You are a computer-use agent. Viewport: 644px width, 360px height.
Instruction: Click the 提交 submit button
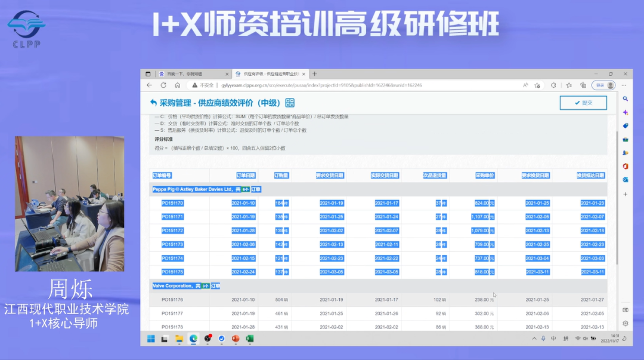point(583,103)
